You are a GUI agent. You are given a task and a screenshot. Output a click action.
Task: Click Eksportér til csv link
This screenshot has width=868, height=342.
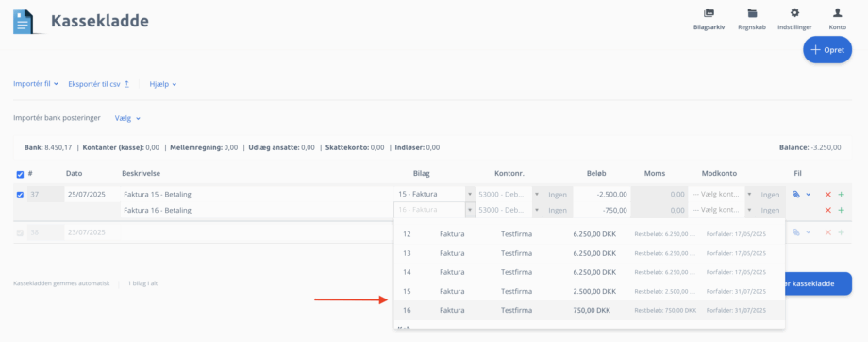98,84
